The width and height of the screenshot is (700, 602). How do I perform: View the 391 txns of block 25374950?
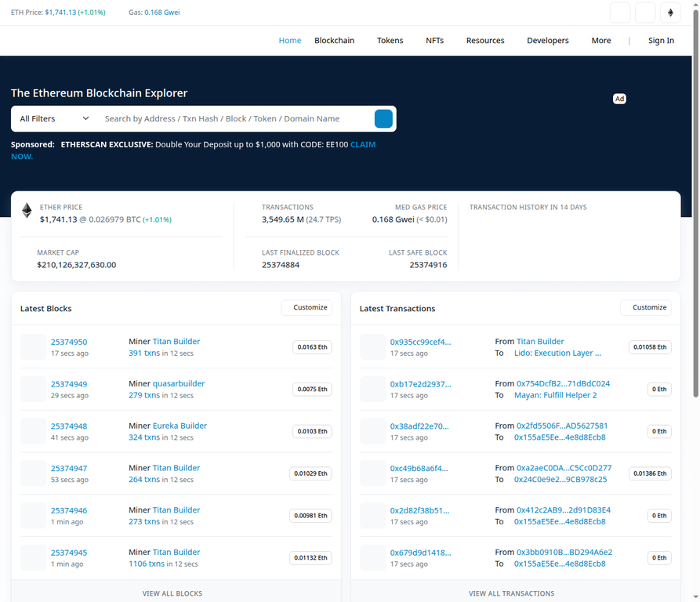click(144, 353)
